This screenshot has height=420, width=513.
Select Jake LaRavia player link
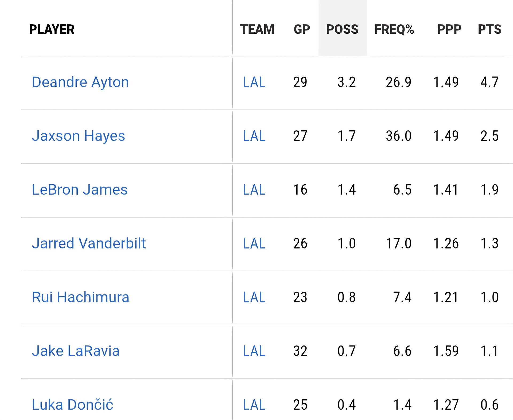tap(76, 351)
